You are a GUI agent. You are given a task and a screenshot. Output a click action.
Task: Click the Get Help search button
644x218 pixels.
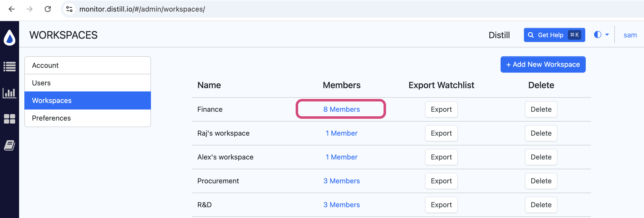pos(554,35)
